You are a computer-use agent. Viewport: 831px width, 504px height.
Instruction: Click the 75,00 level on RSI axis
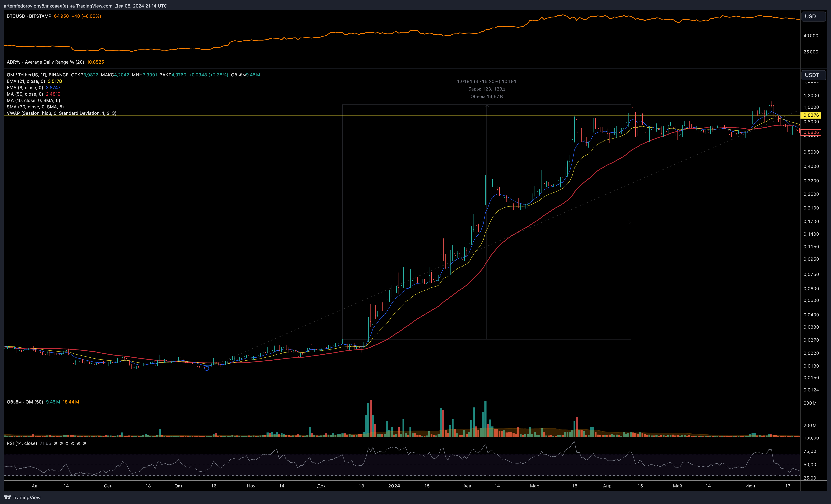[x=809, y=451]
